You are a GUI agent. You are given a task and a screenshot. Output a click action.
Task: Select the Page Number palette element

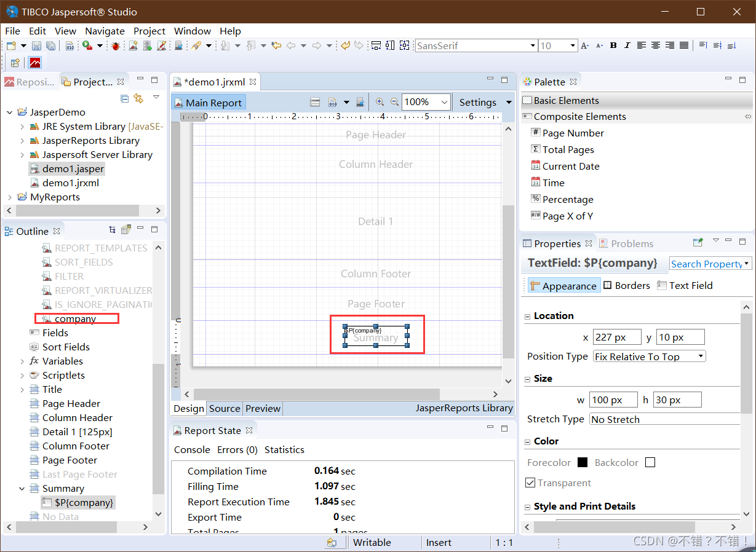567,133
